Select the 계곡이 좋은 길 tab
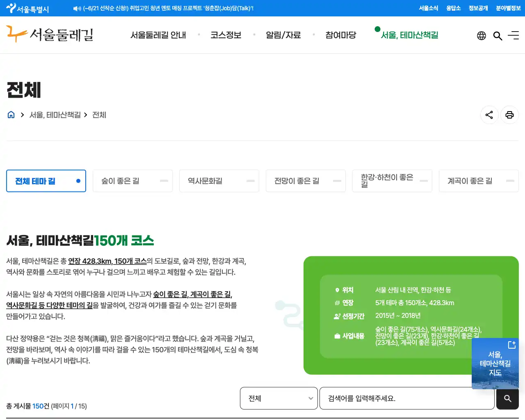 (x=479, y=181)
